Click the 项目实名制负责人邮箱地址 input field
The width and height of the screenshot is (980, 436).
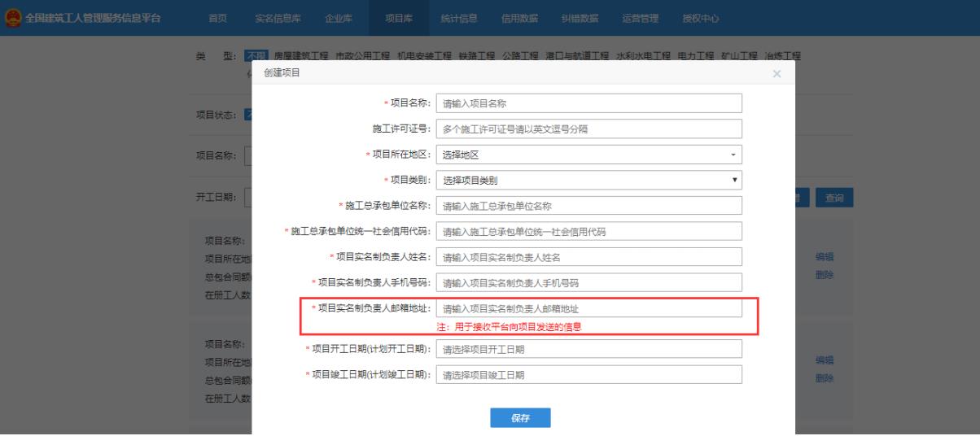coord(589,309)
